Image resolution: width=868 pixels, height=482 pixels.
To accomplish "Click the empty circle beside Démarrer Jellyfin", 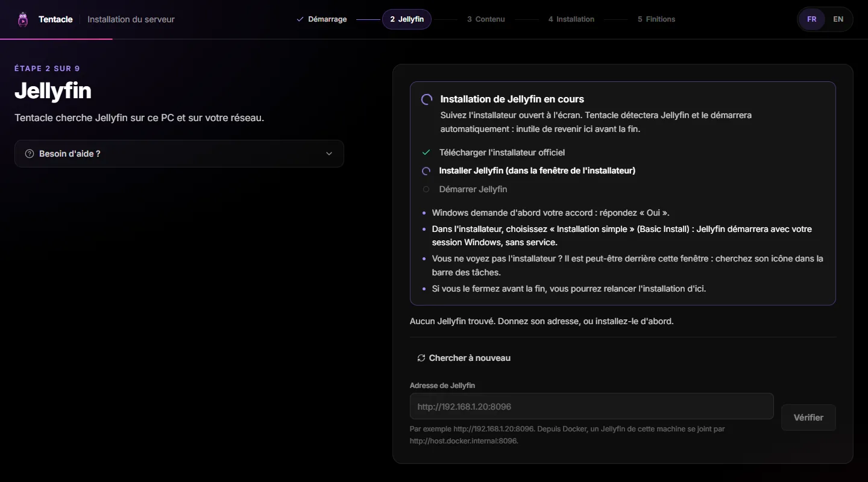I will [426, 189].
